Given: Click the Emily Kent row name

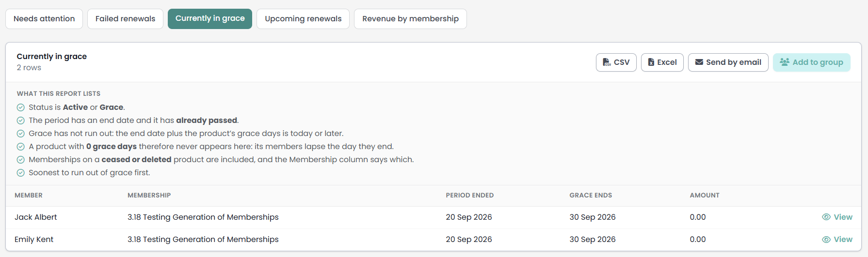Looking at the screenshot, I should click(x=34, y=240).
